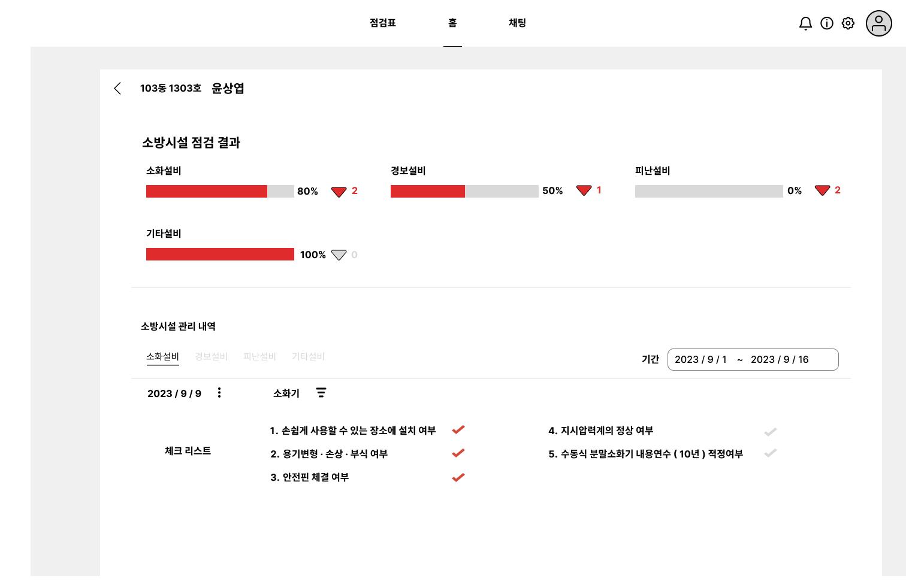This screenshot has height=588, width=906.
Task: Click the filter icon next to 소화기
Action: pos(321,393)
